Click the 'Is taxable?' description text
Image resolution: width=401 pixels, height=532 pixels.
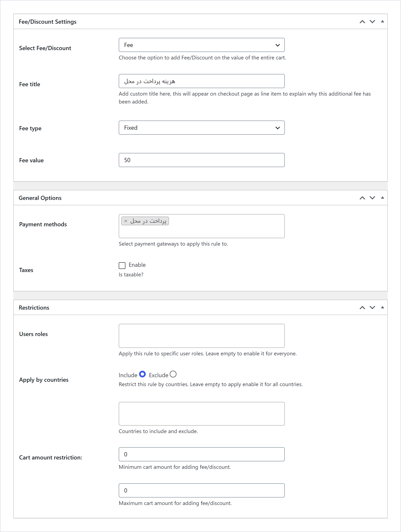pos(131,275)
